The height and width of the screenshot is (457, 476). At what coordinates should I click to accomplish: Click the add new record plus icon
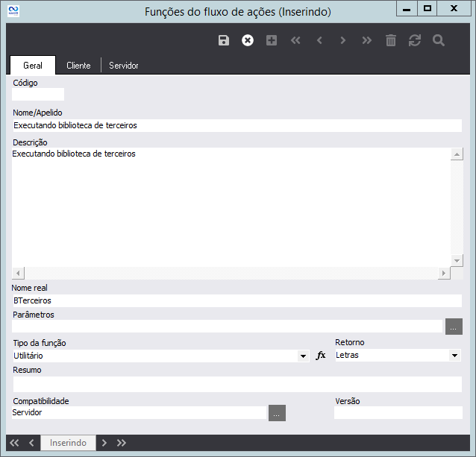[x=272, y=40]
